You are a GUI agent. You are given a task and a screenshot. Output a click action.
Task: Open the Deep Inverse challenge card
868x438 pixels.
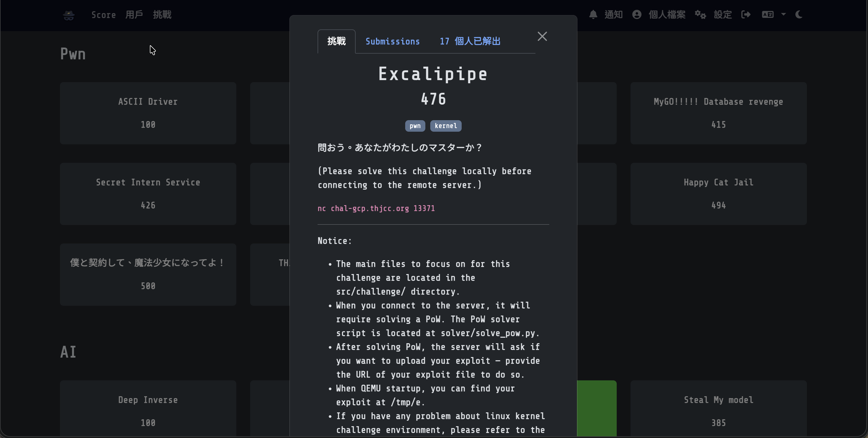[x=148, y=409]
